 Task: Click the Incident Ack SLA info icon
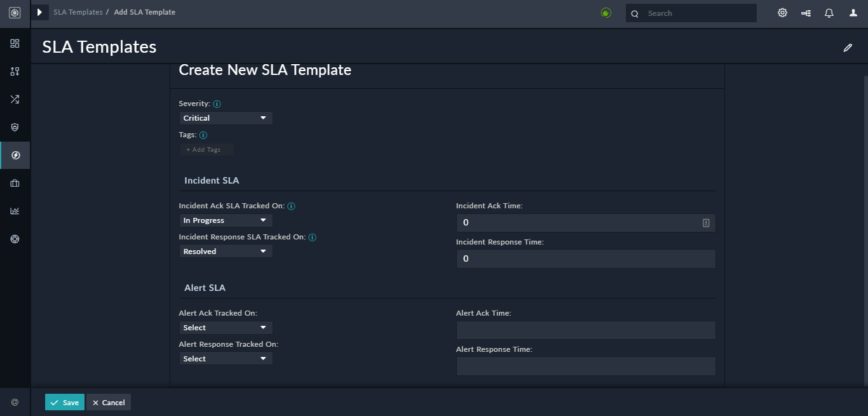[x=291, y=206]
